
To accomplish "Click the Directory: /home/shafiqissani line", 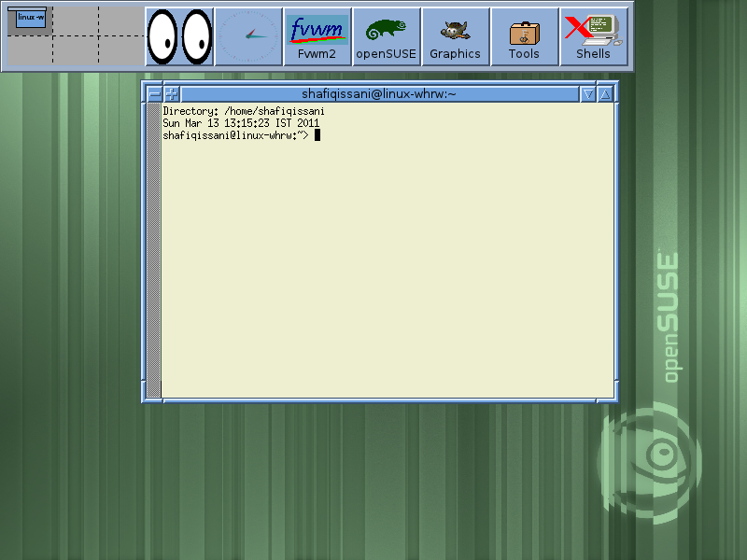I will 244,111.
